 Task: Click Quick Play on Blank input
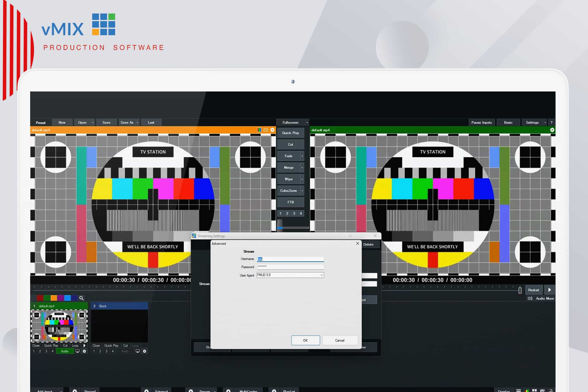111,345
